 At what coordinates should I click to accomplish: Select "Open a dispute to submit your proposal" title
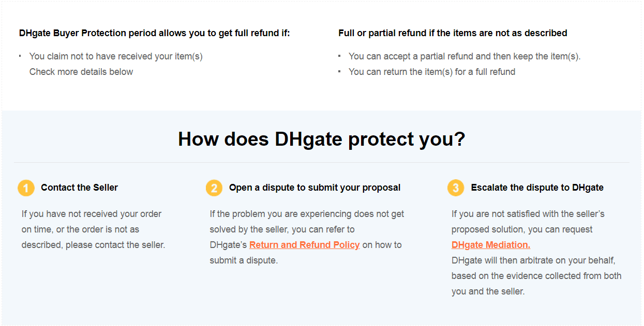coord(314,188)
